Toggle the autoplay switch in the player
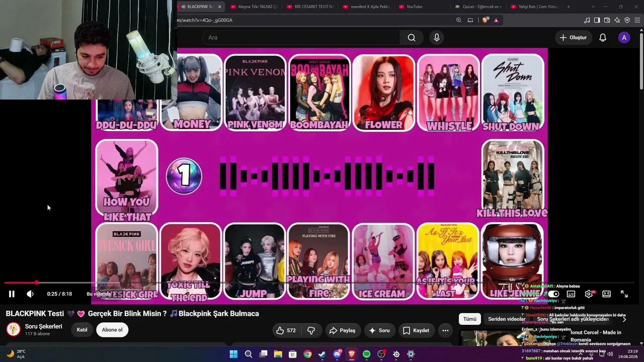The height and width of the screenshot is (362, 644). click(x=553, y=294)
